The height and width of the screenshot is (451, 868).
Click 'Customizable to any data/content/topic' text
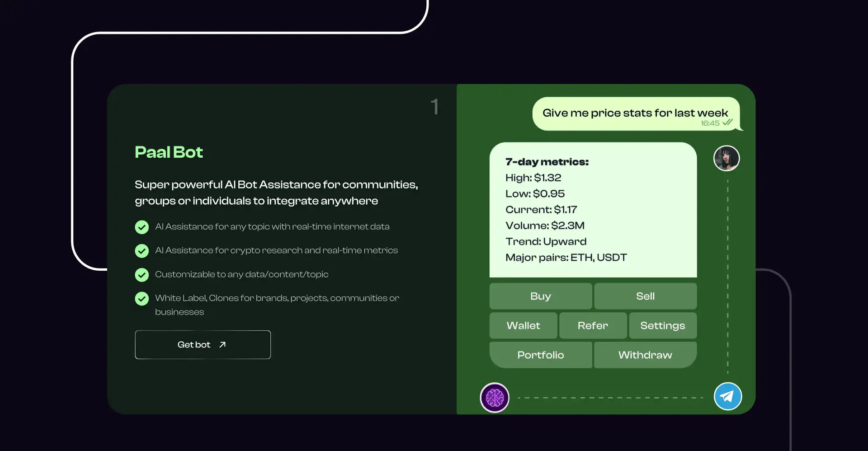pos(242,274)
